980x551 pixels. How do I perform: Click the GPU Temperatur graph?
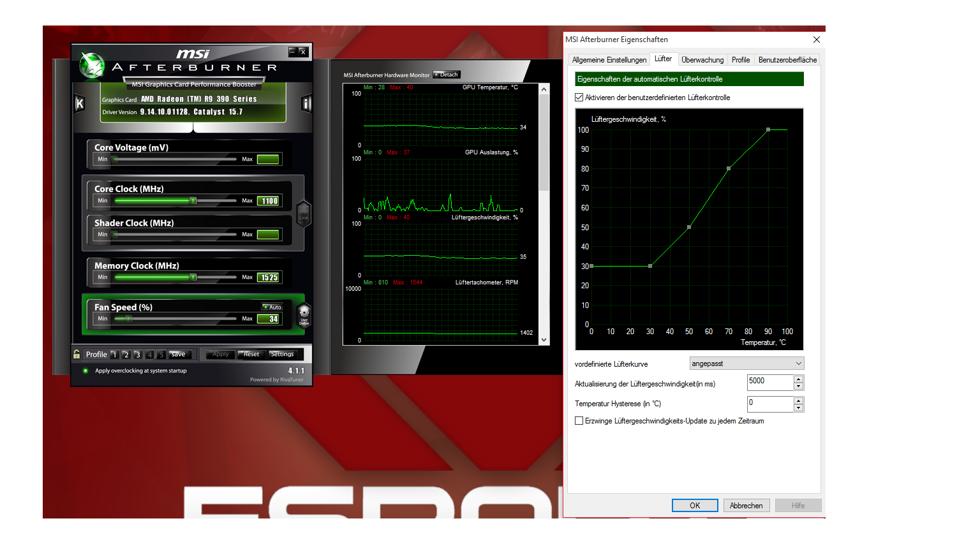pyautogui.click(x=440, y=119)
